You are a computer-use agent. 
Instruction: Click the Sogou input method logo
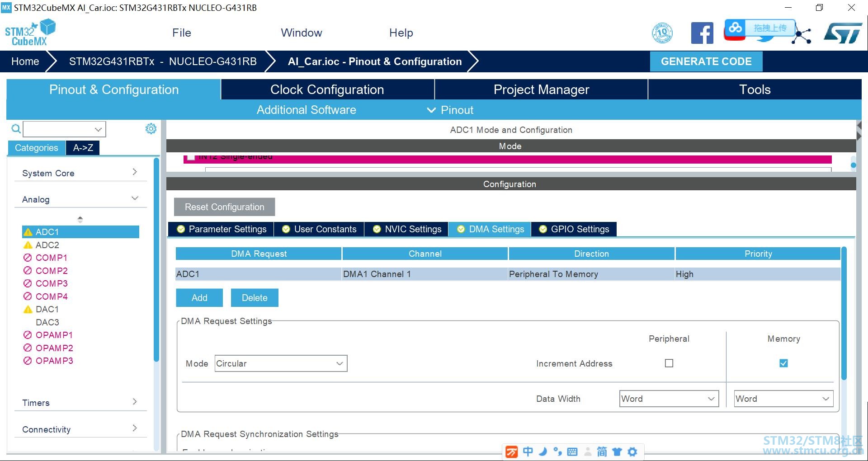pos(511,452)
